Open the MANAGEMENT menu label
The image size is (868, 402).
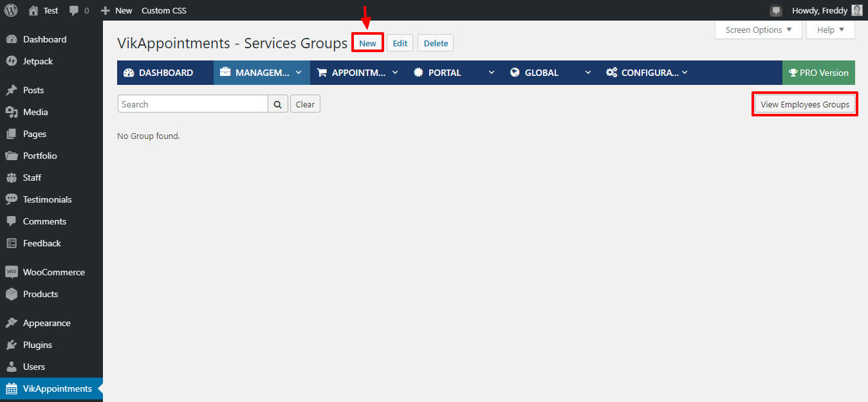pyautogui.click(x=263, y=73)
